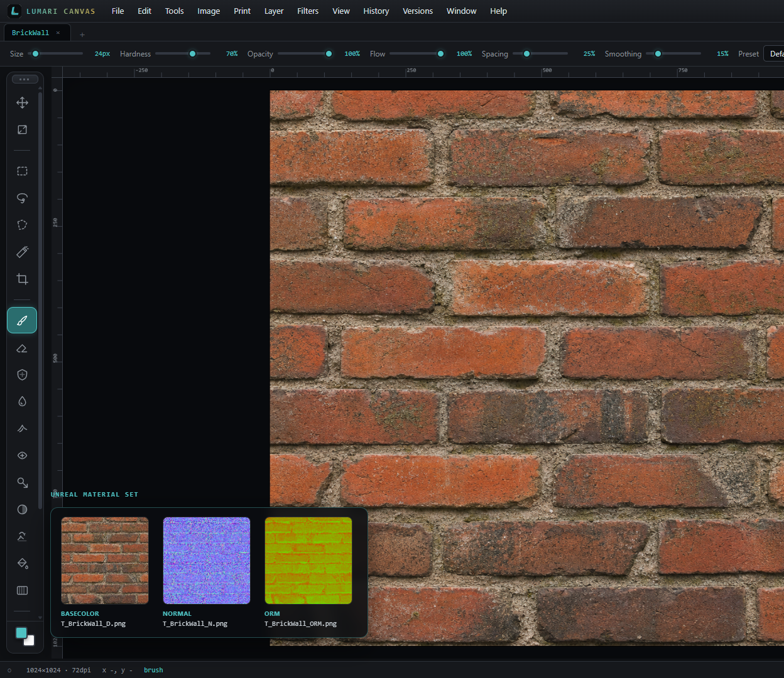Select the water-drop Blur tool

click(22, 402)
